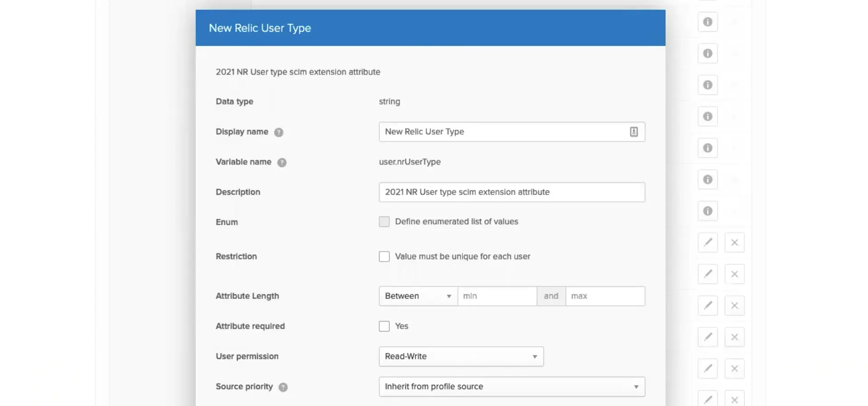Viewport: 868px width, 406px height.
Task: Click the New Relic User Type dialog title
Action: [x=260, y=28]
